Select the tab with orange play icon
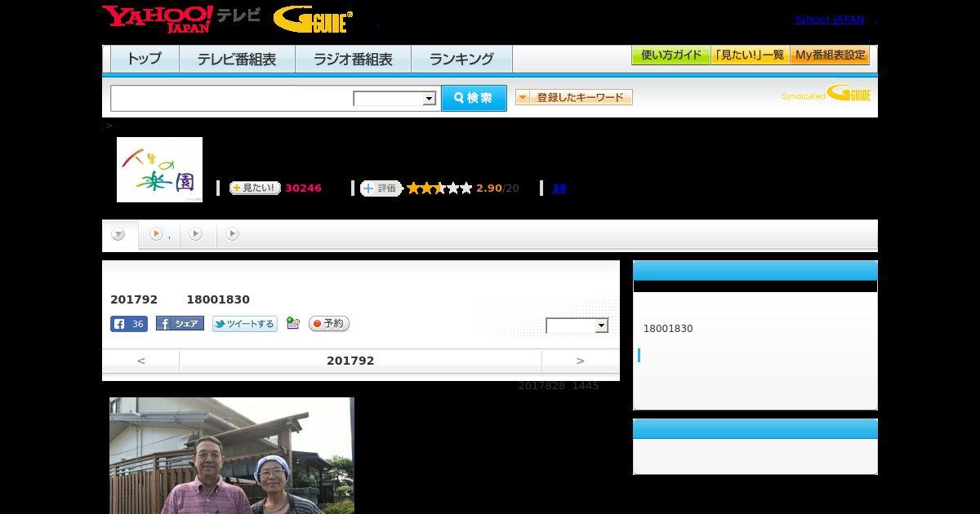This screenshot has height=514, width=980. tap(159, 234)
